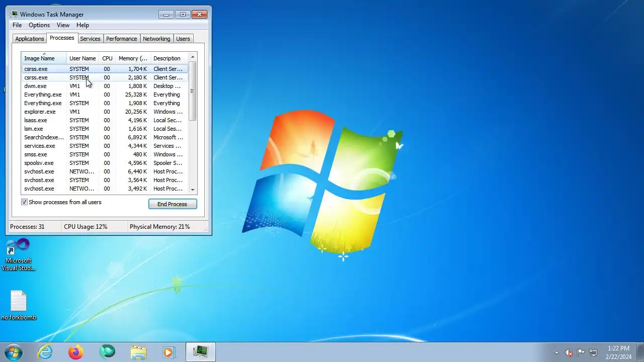644x362 pixels.
Task: Click the process list scrollbar thumb
Action: point(192,91)
